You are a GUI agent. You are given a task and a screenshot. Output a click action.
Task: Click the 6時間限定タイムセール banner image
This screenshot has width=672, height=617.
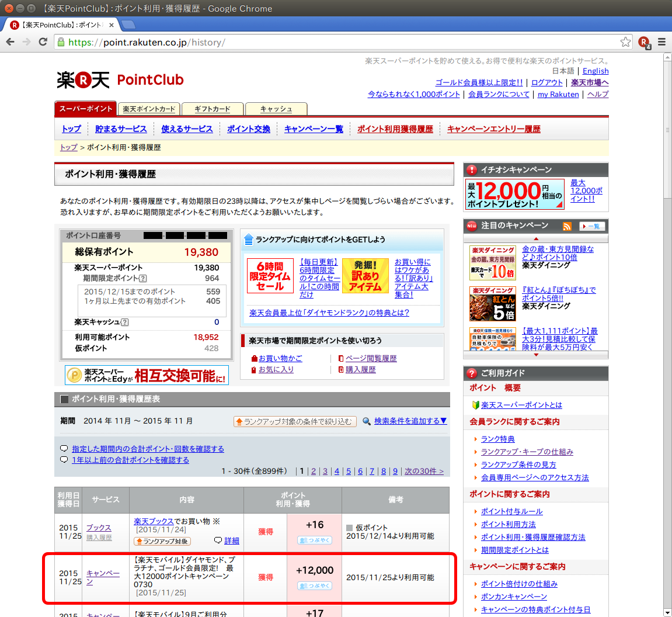click(270, 276)
